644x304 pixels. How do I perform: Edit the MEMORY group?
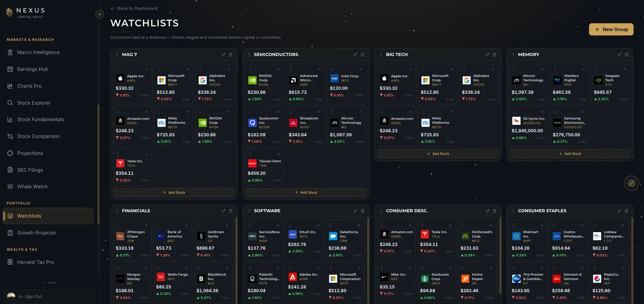coord(619,55)
